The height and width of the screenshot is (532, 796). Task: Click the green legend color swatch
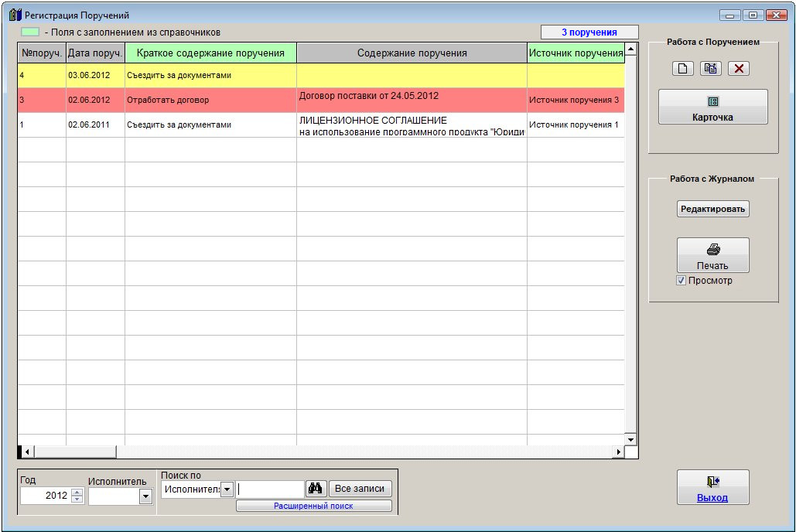pos(30,32)
